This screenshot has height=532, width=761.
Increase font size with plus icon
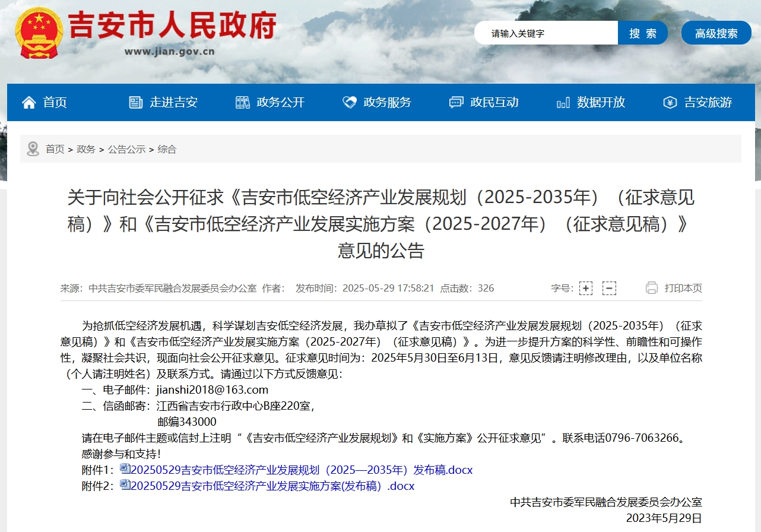coord(586,289)
